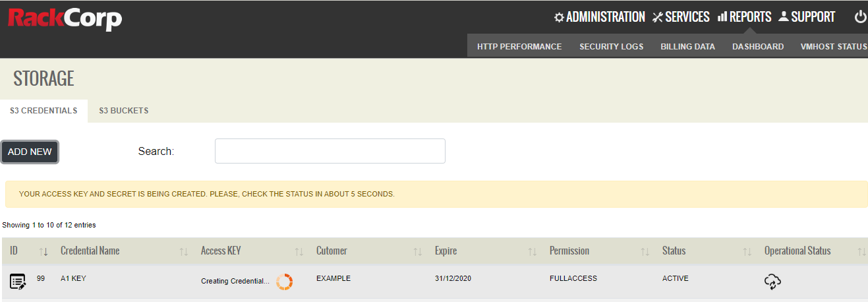Click the orange loading spinner icon
868x302 pixels.
[x=284, y=282]
